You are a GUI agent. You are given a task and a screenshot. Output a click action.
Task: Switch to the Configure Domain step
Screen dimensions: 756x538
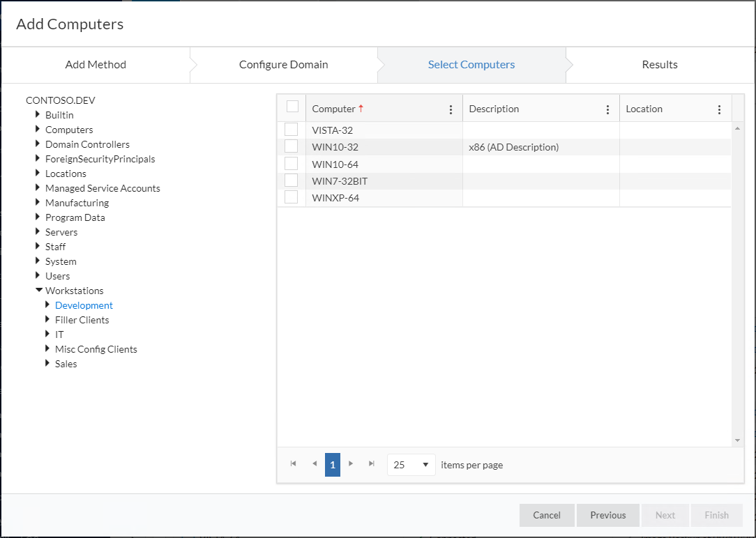[x=283, y=65]
